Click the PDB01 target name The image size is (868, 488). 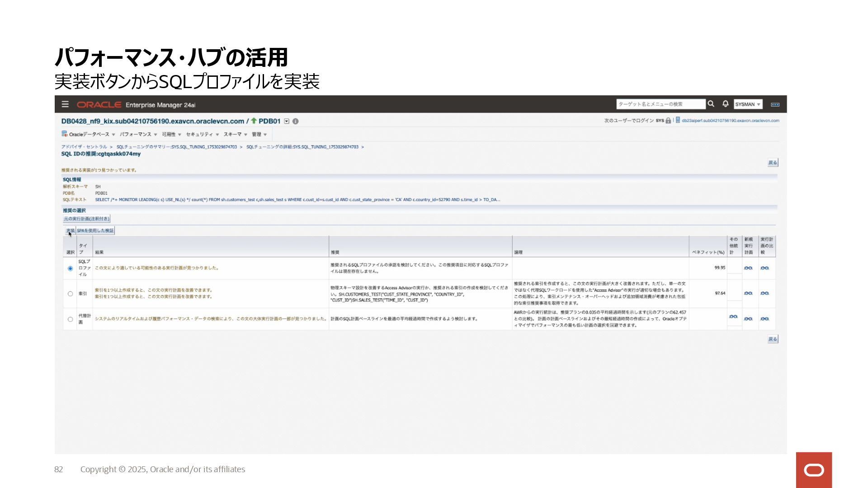(x=269, y=121)
